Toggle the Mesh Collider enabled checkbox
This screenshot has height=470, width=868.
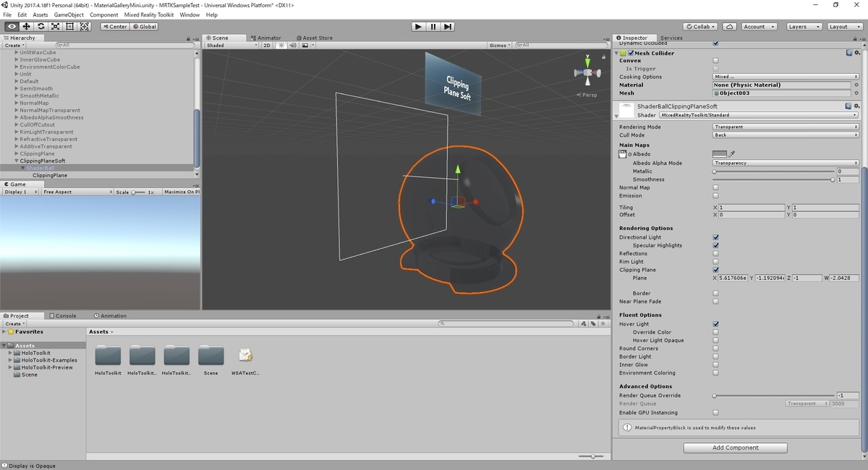pos(631,53)
